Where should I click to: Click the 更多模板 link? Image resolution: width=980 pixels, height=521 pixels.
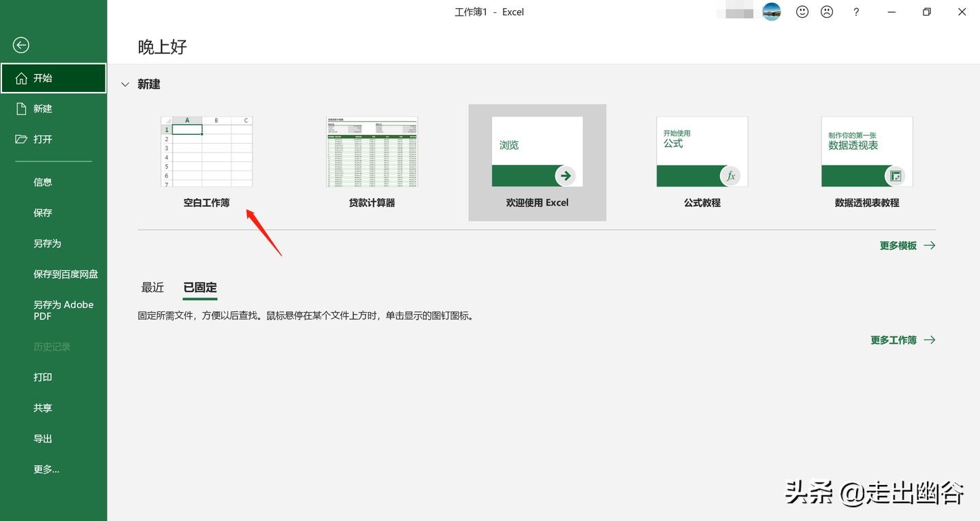(907, 245)
